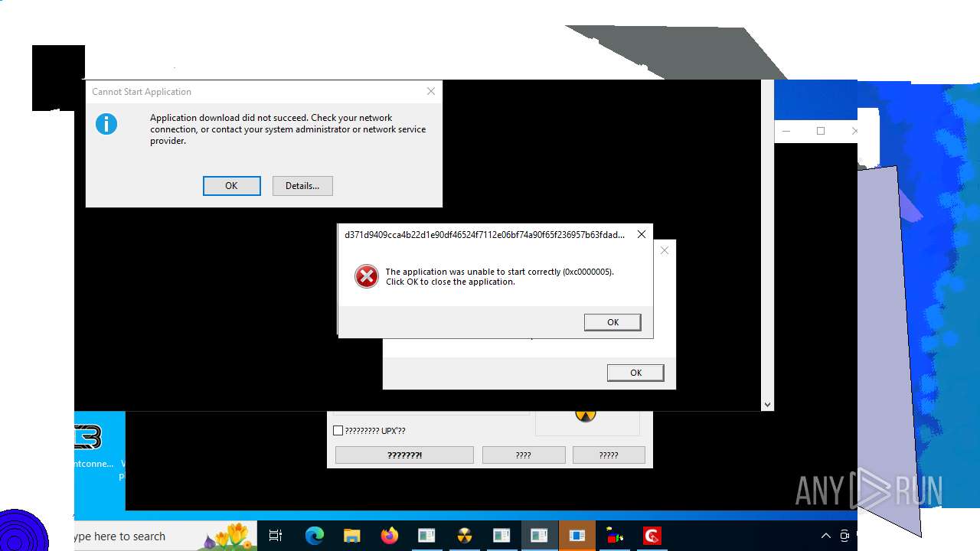Minimize the background window behind the console
Image resolution: width=980 pixels, height=551 pixels.
(x=786, y=131)
